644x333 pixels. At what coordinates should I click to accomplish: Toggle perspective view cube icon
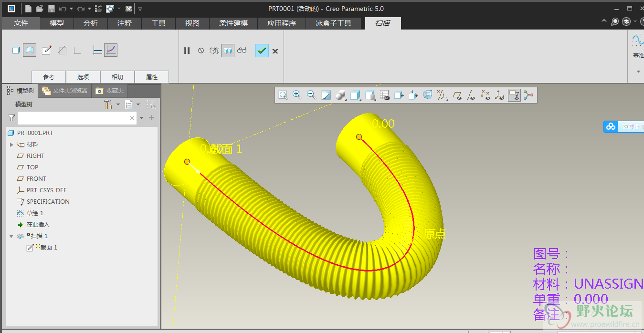[x=428, y=95]
